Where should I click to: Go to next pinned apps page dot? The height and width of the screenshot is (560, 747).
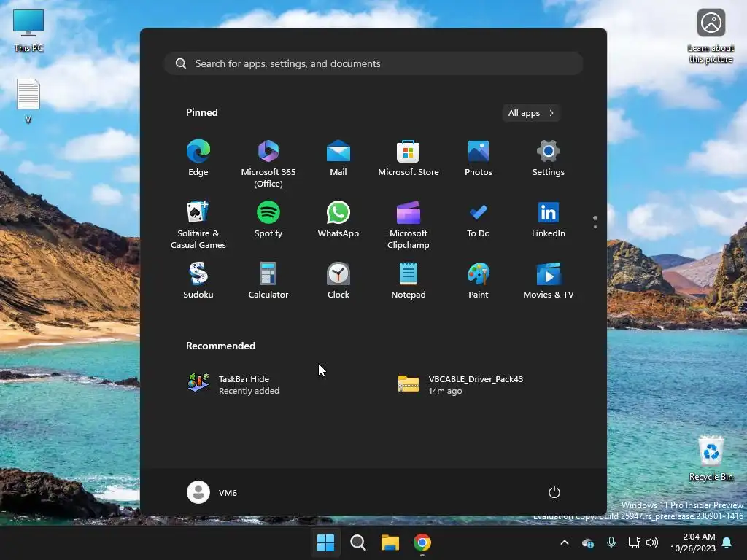[595, 227]
